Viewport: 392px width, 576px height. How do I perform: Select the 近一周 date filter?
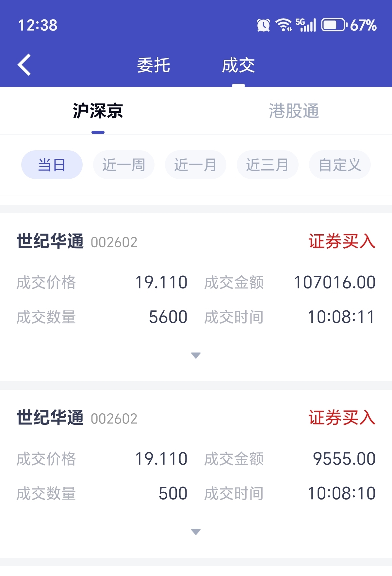point(124,165)
